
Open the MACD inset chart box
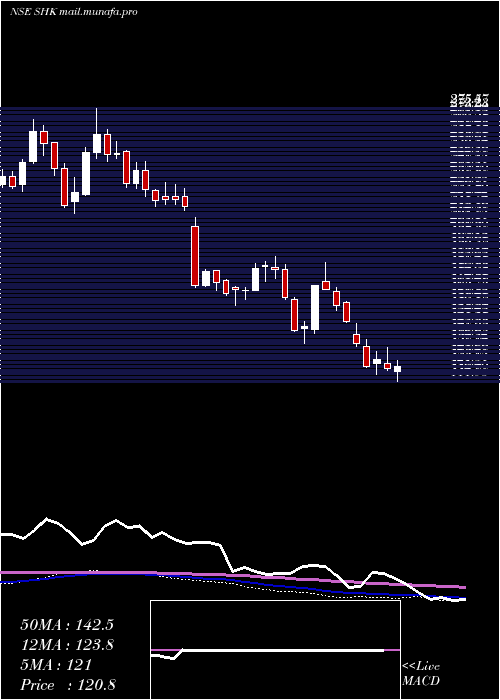[275, 650]
